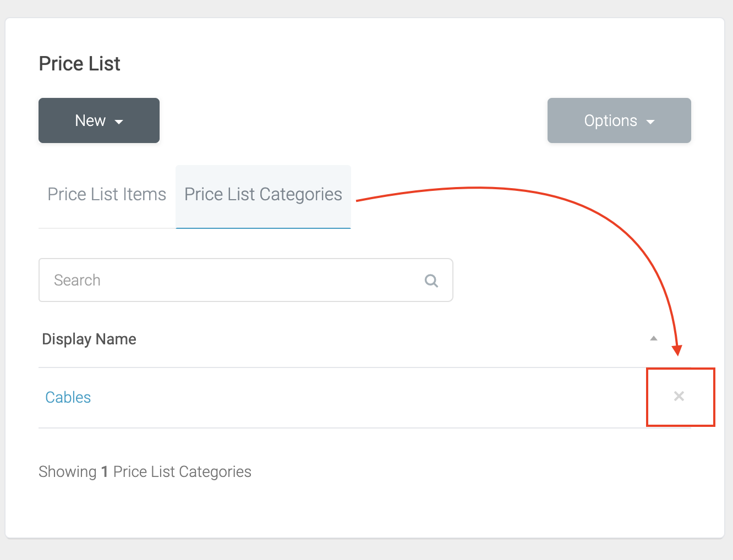Select the Price List Categories tab

coord(263,195)
